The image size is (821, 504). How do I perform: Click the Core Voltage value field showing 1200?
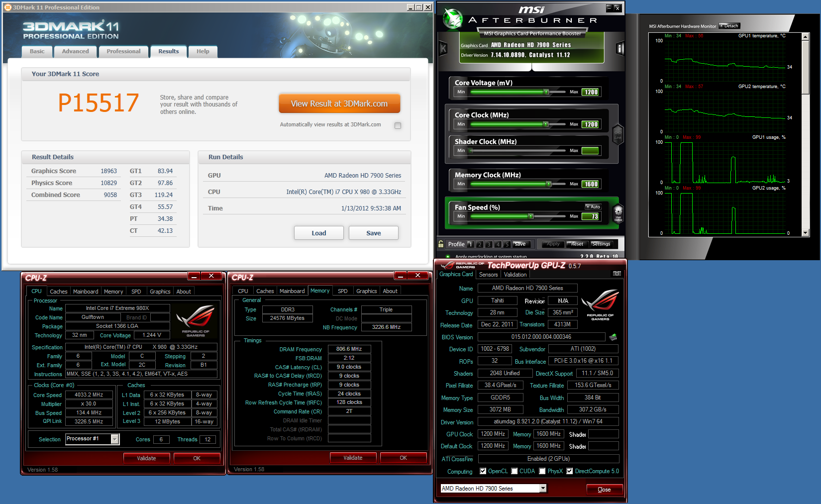(x=591, y=92)
